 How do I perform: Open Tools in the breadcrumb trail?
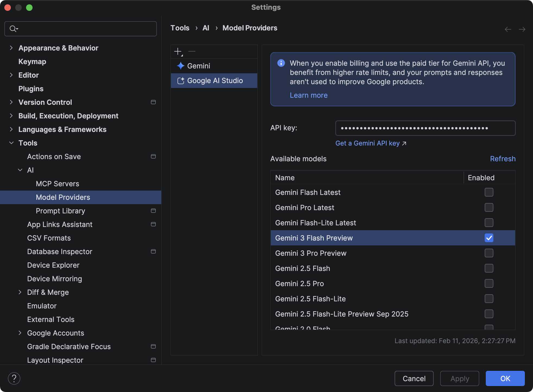click(180, 28)
